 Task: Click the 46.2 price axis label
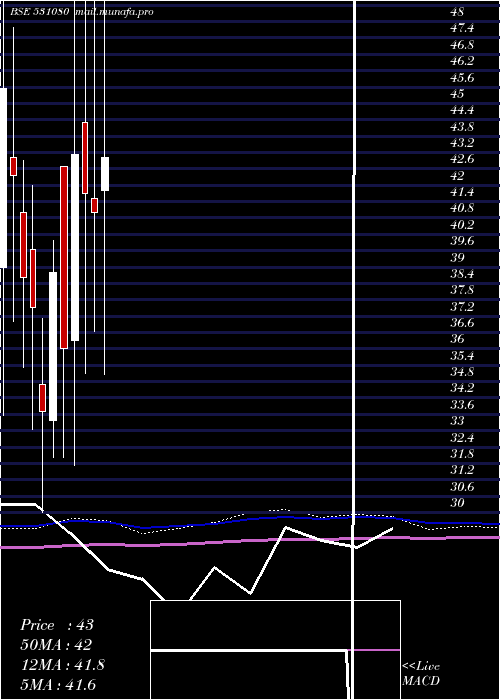click(x=462, y=61)
